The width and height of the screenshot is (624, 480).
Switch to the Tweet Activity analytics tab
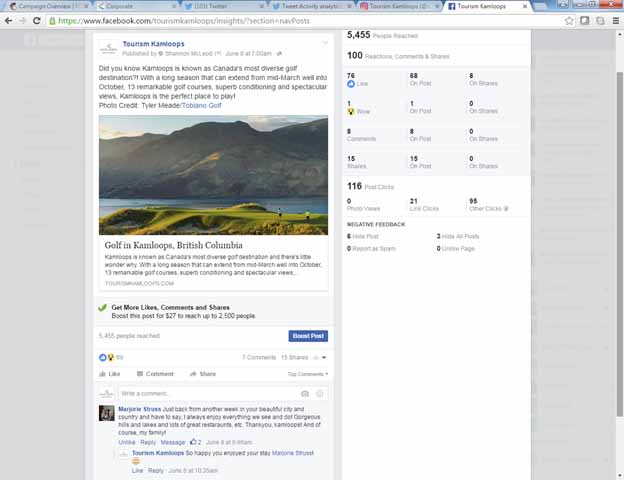(x=312, y=6)
